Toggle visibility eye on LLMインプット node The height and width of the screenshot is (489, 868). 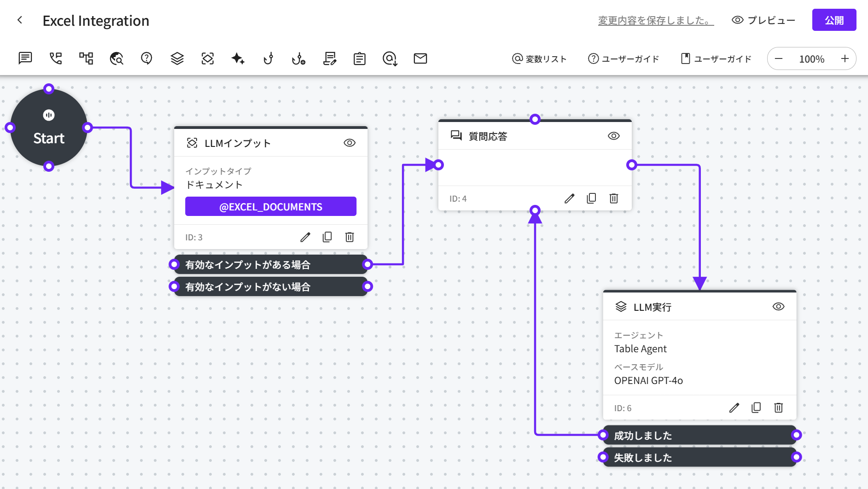tap(350, 143)
